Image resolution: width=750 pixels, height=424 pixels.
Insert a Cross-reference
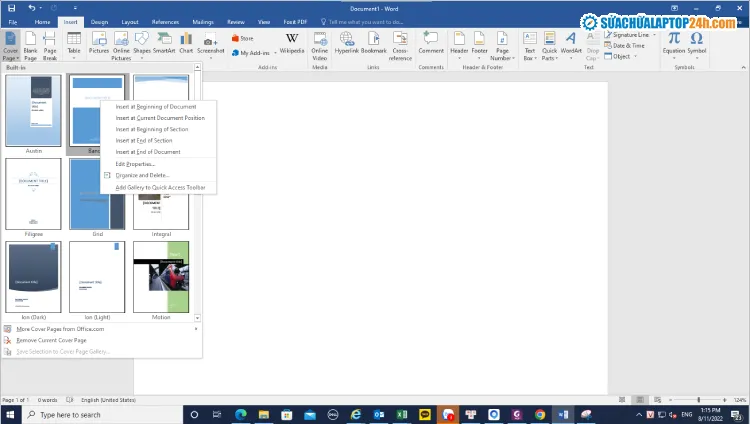click(x=400, y=45)
